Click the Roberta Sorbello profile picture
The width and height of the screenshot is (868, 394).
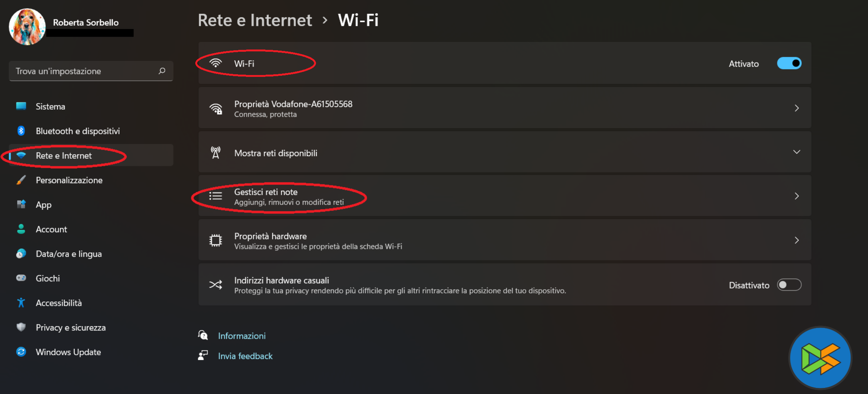coord(27,27)
